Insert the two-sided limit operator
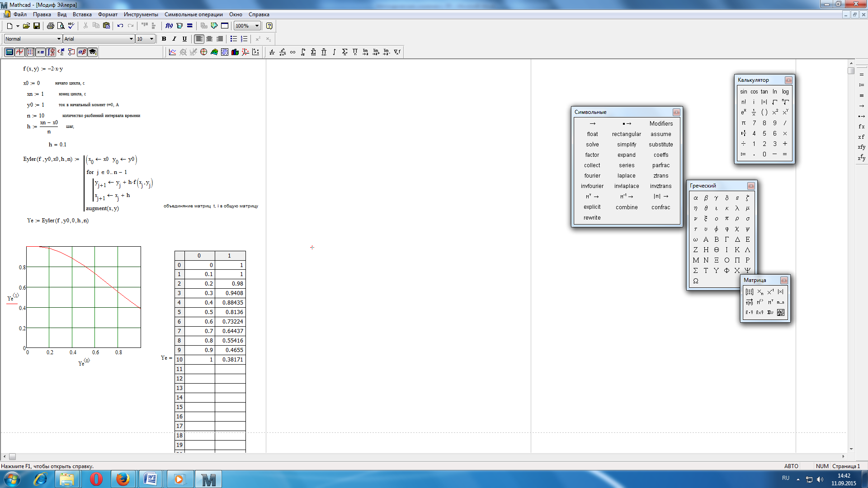This screenshot has height=488, width=868. 366,52
